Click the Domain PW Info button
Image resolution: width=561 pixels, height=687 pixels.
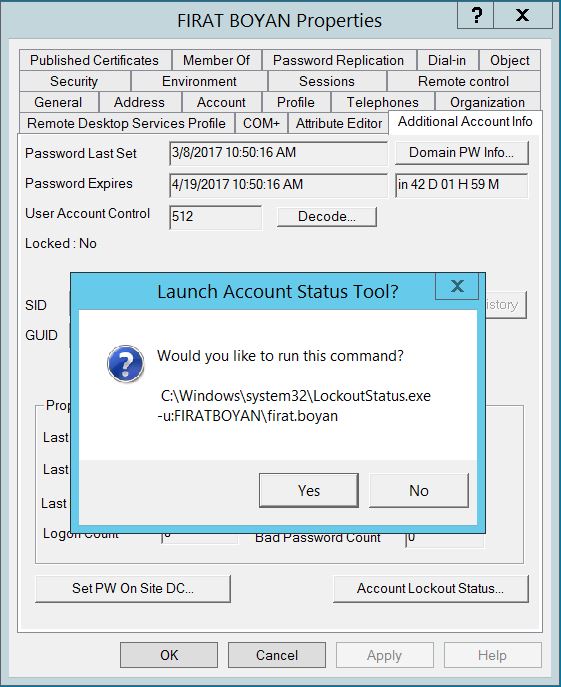(x=462, y=152)
